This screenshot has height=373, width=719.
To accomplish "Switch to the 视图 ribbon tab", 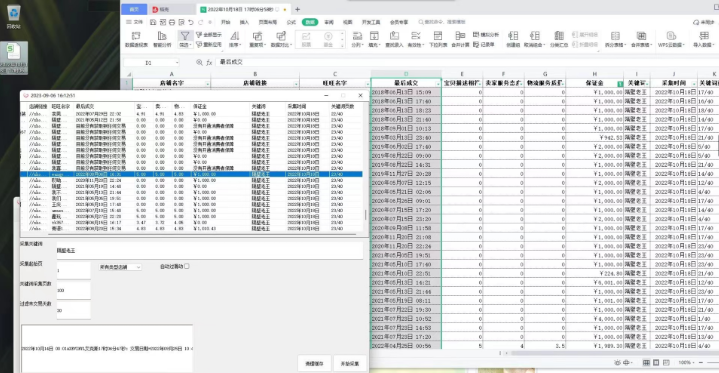I will tap(348, 22).
